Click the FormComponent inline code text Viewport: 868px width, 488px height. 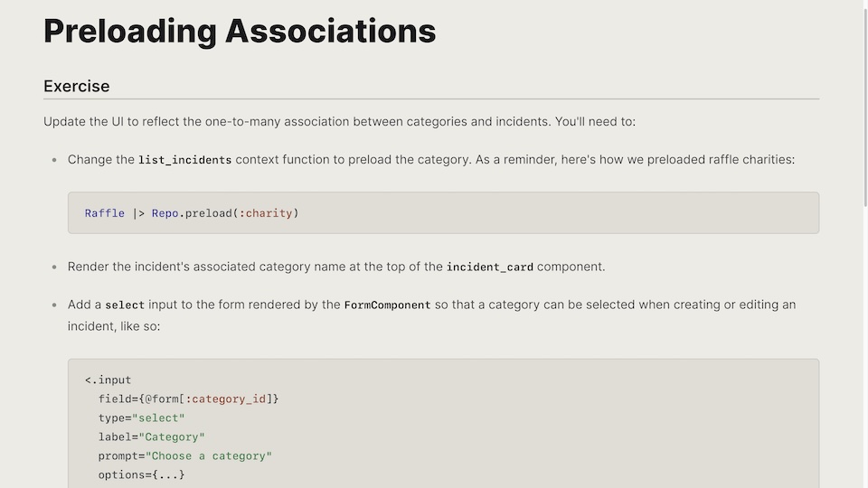pyautogui.click(x=387, y=305)
